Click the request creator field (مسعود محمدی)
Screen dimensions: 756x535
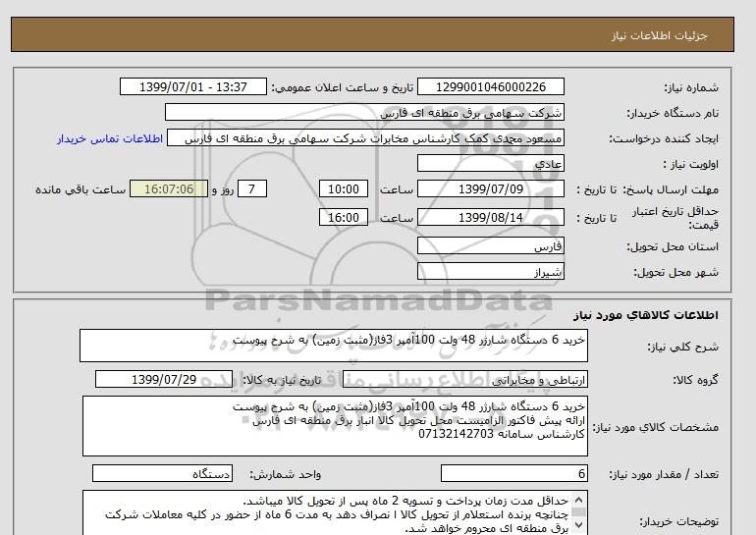pos(365,138)
